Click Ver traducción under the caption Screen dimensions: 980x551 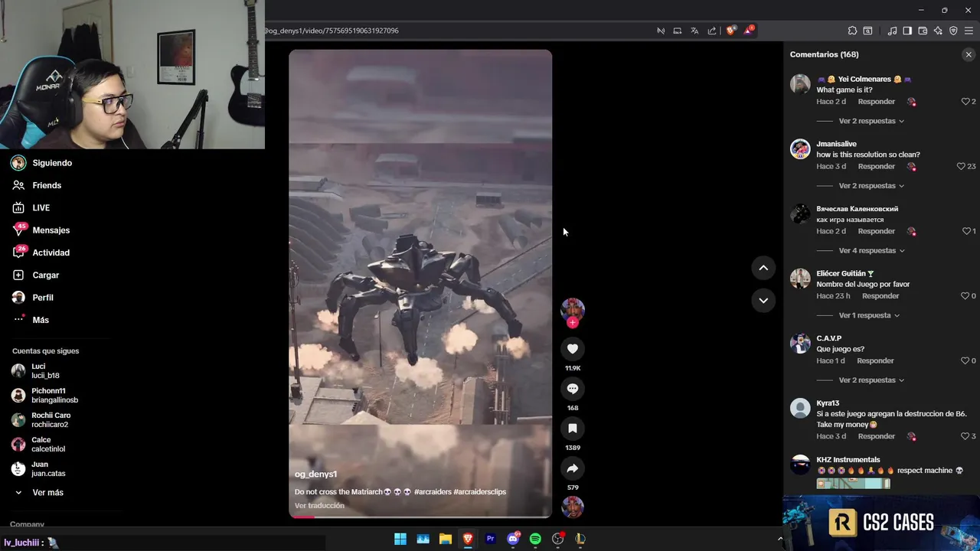click(319, 506)
